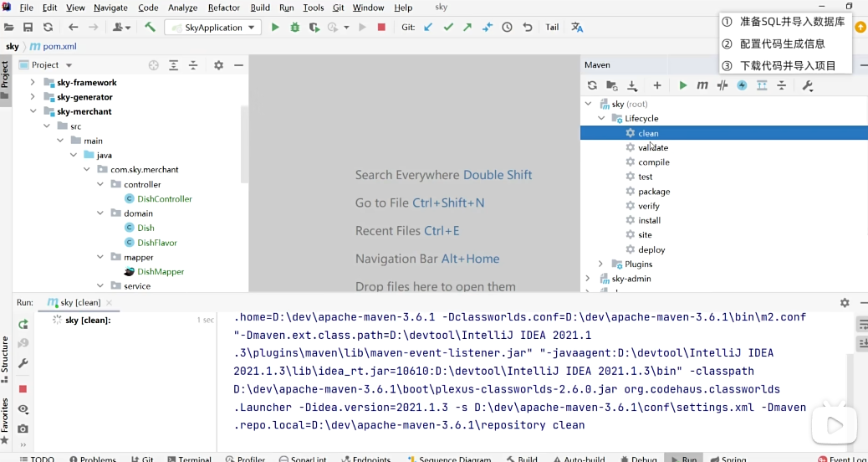Click the Translate toolbar icon

[x=577, y=27]
